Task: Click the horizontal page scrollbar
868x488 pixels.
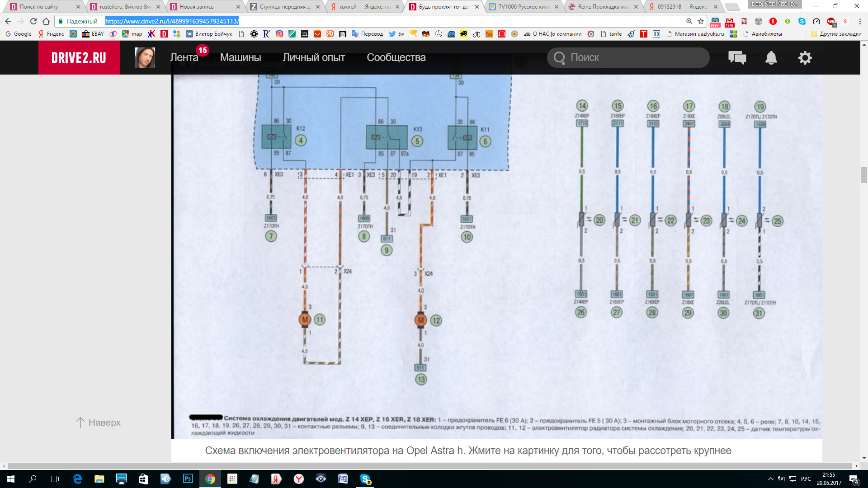Action: pos(429,466)
